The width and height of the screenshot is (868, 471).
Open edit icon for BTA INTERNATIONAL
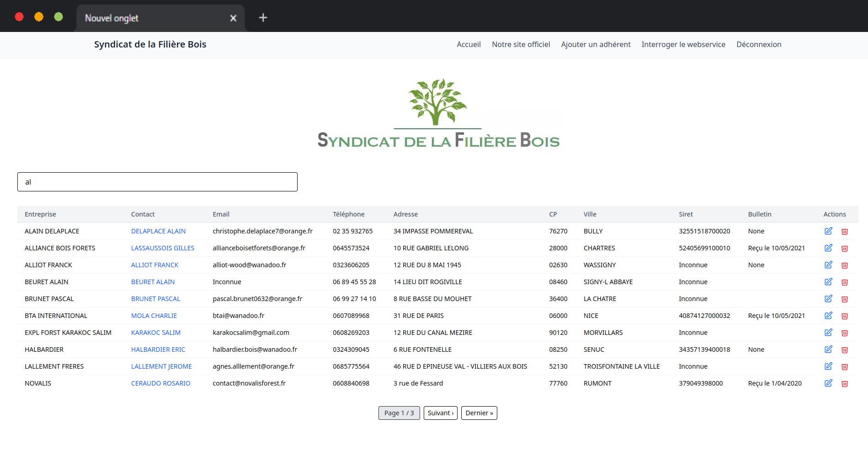[x=828, y=316]
